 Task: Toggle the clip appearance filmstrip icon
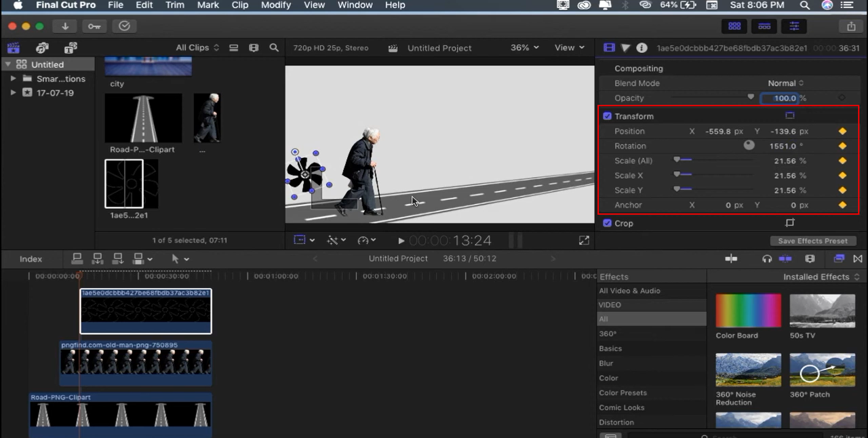pyautogui.click(x=254, y=48)
